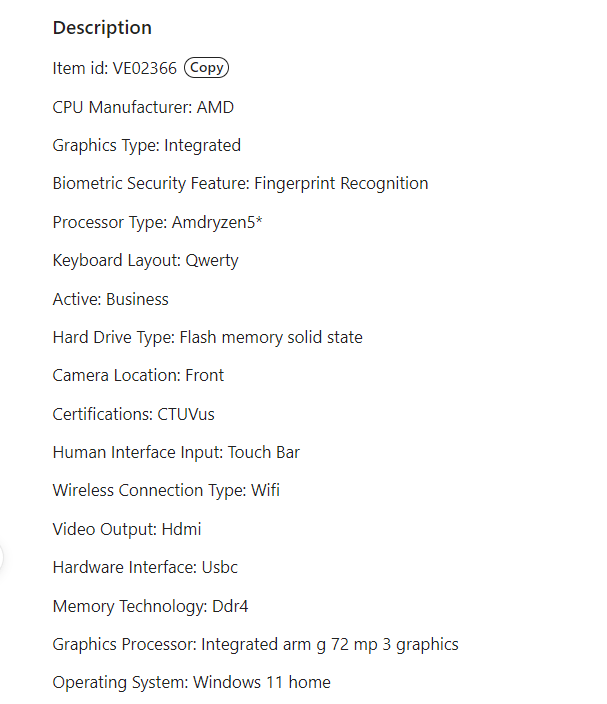
Task: Click the partial round button at left edge
Action: 2,557
